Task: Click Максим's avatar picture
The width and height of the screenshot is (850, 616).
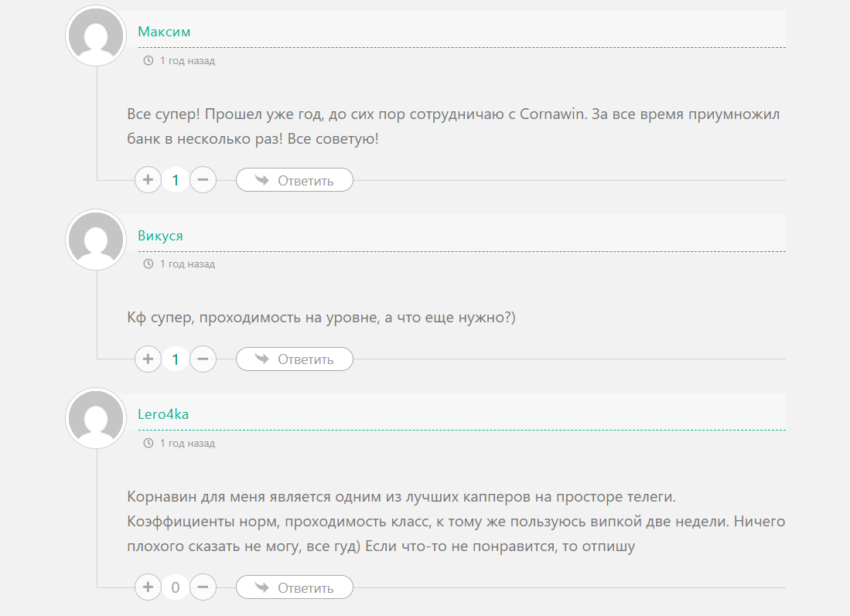Action: coord(95,35)
